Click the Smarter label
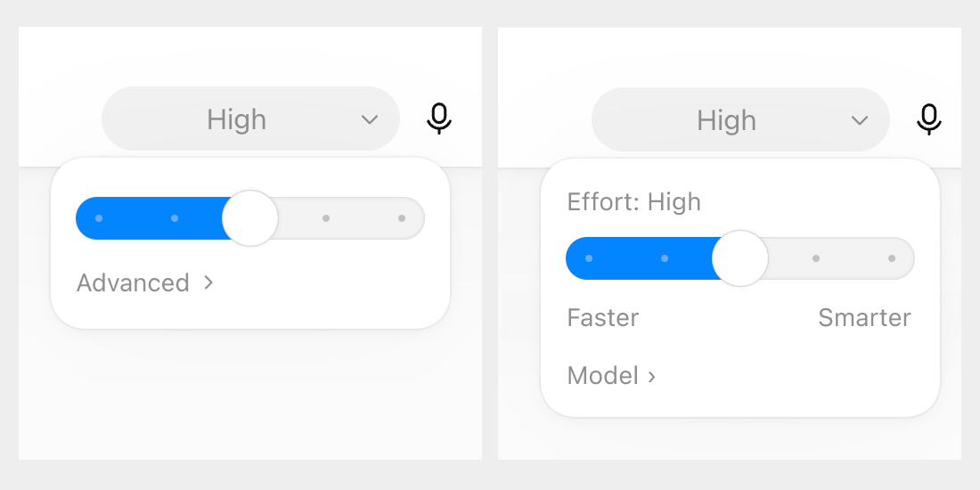The height and width of the screenshot is (490, 980). coord(864,317)
